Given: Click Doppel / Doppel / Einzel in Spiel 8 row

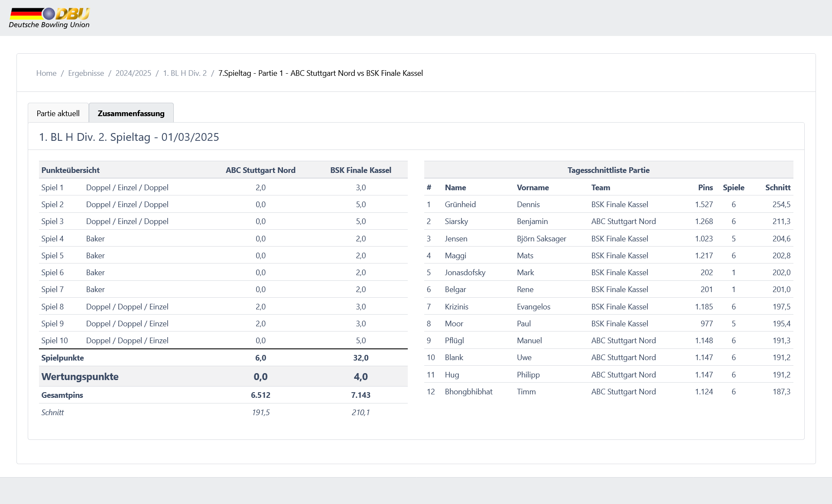Looking at the screenshot, I should tap(127, 307).
